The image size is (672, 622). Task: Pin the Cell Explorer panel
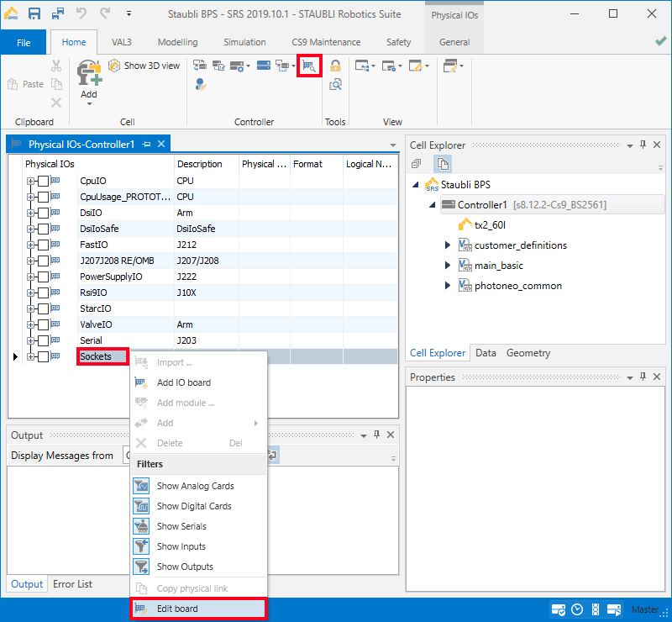[643, 145]
